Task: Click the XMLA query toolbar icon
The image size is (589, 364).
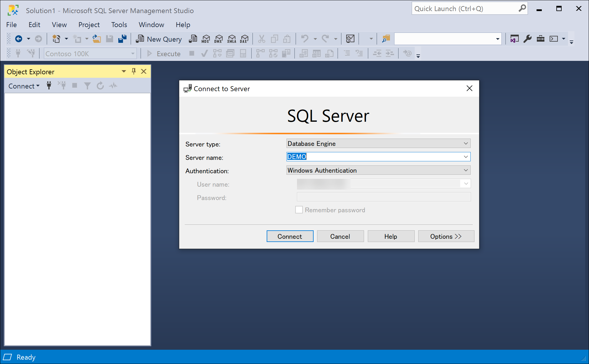Action: pyautogui.click(x=232, y=39)
